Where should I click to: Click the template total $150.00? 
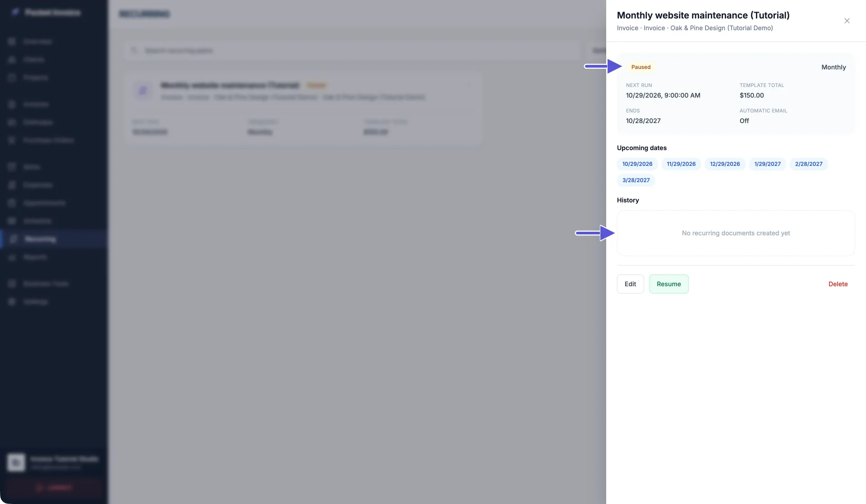[x=751, y=96]
